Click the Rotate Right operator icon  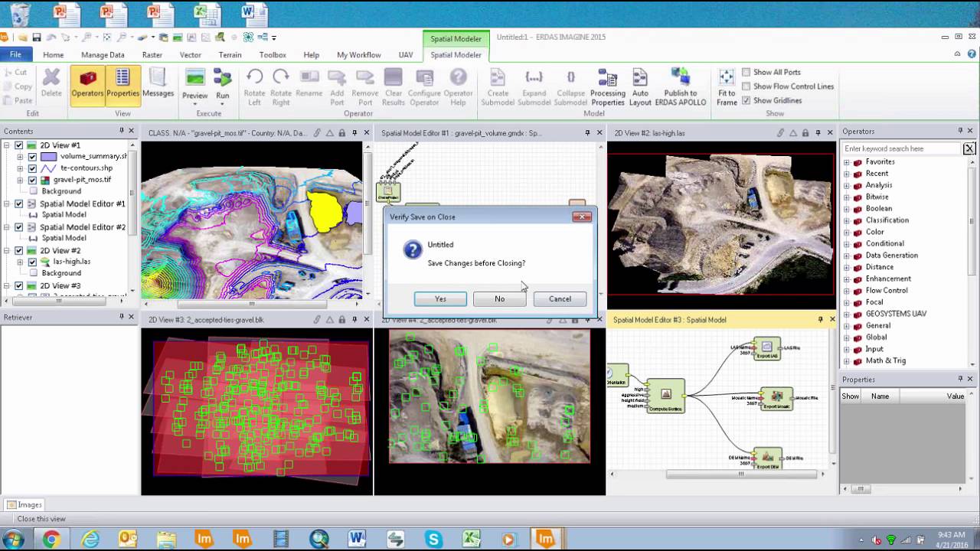281,77
